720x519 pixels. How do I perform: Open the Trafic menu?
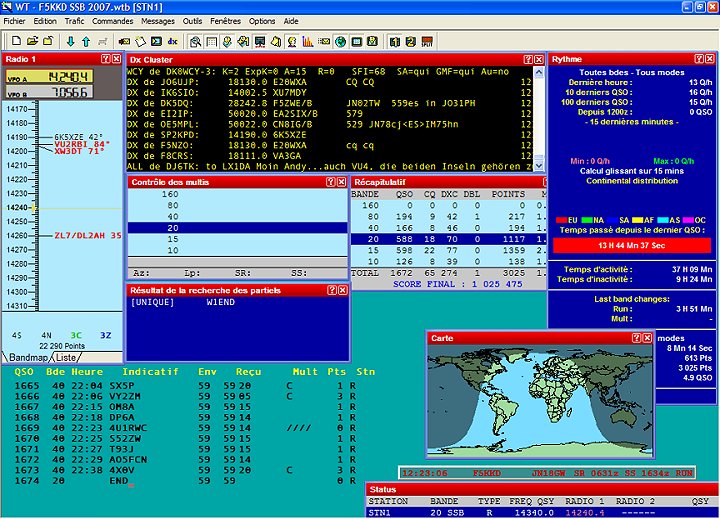(74, 20)
